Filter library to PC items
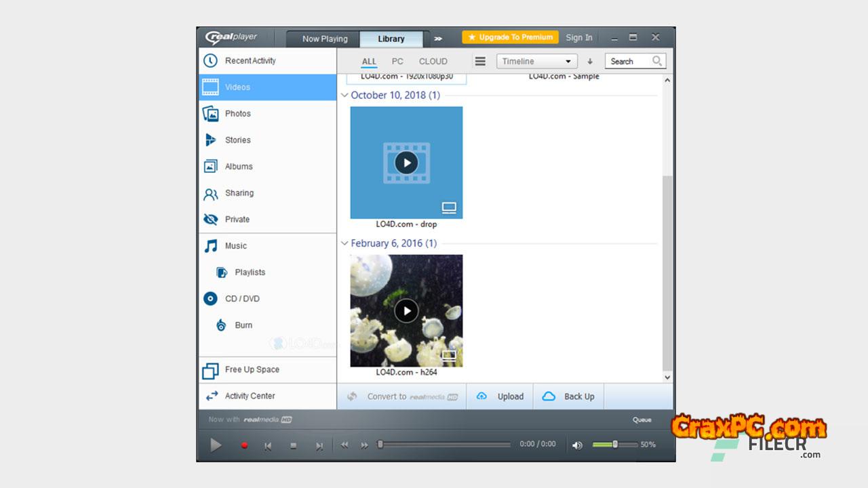 coord(397,61)
